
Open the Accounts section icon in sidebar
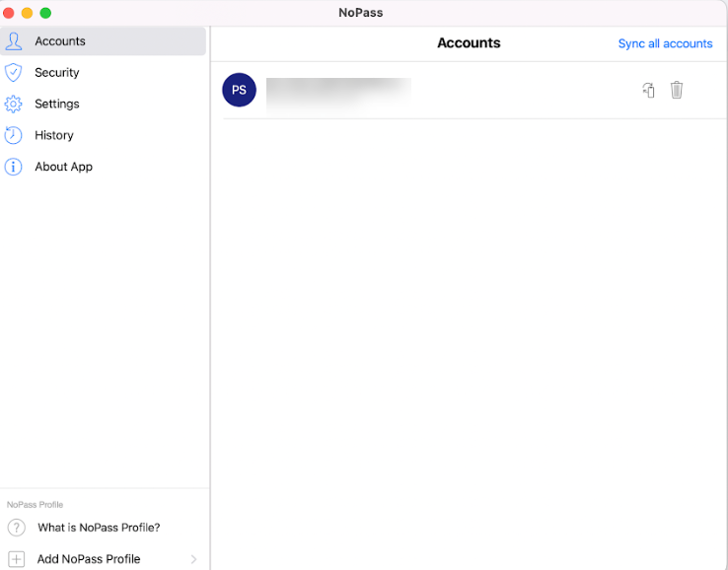14,41
